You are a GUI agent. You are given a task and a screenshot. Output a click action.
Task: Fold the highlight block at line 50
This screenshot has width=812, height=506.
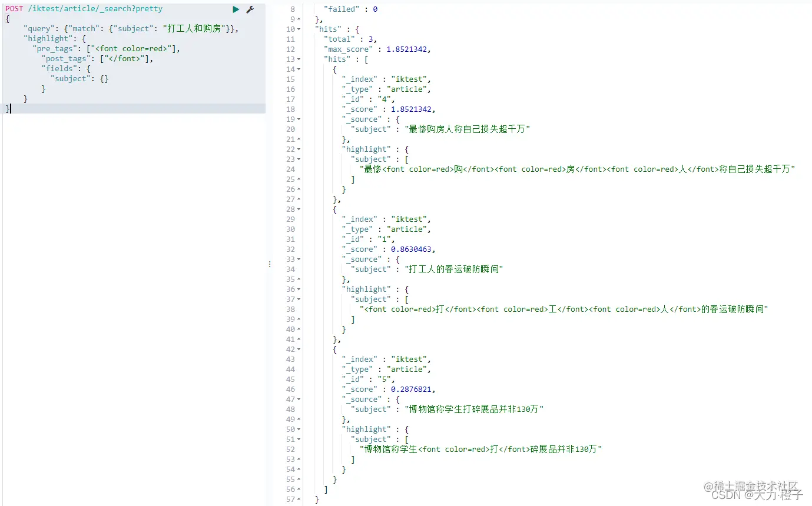click(299, 430)
